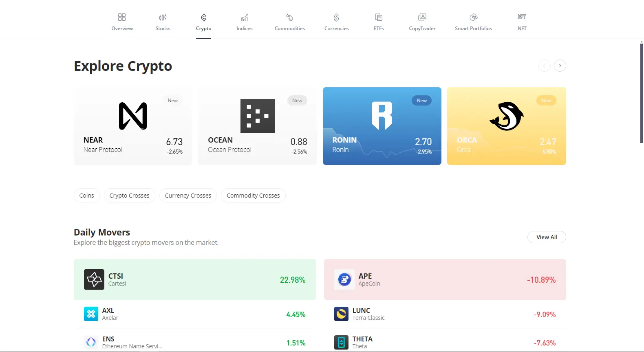Click the LUNC -9.09% loss value

(545, 315)
